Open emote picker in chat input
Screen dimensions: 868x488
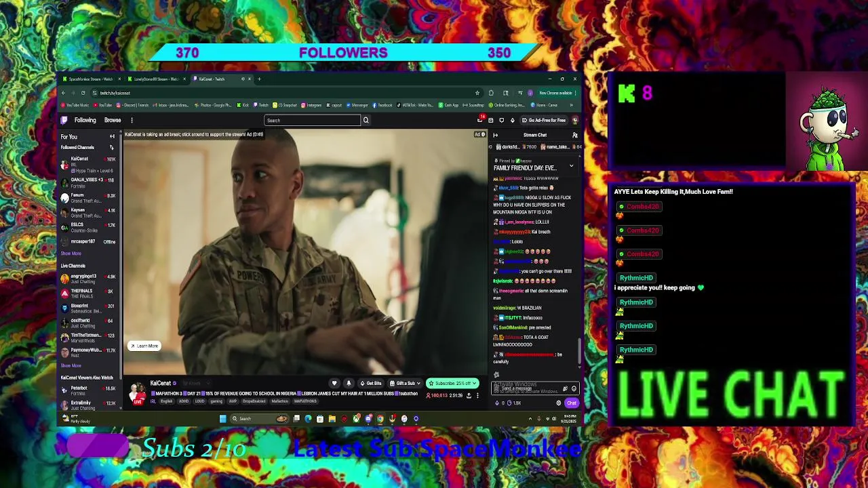574,389
